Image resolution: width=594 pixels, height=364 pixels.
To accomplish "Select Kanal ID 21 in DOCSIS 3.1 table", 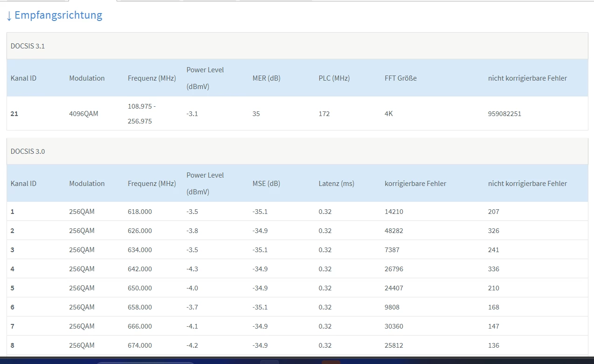I will point(14,114).
